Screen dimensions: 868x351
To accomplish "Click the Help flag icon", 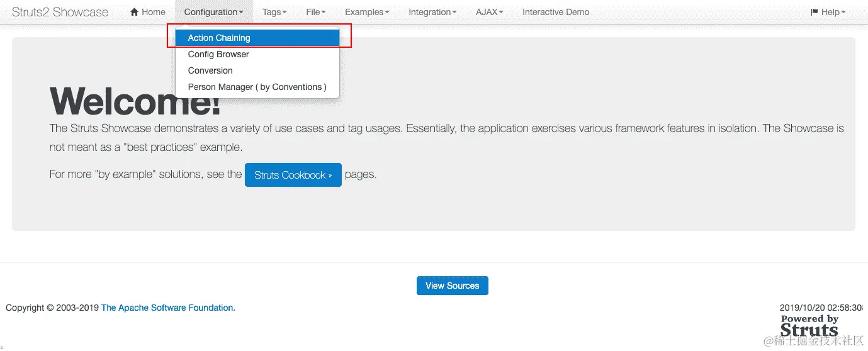I will click(814, 12).
